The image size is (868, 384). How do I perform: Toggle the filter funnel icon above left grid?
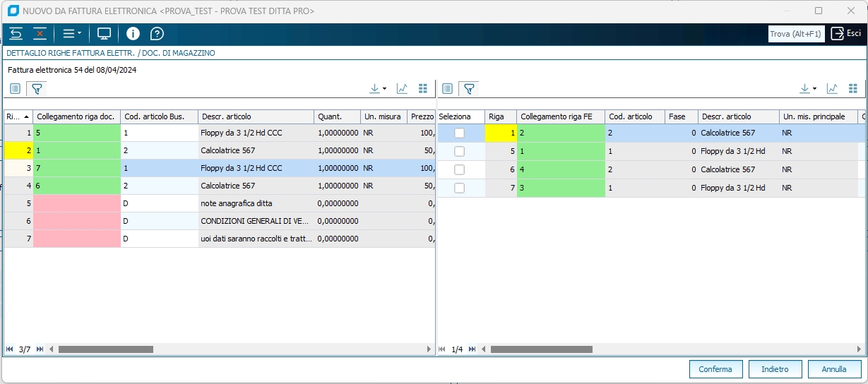pyautogui.click(x=37, y=89)
